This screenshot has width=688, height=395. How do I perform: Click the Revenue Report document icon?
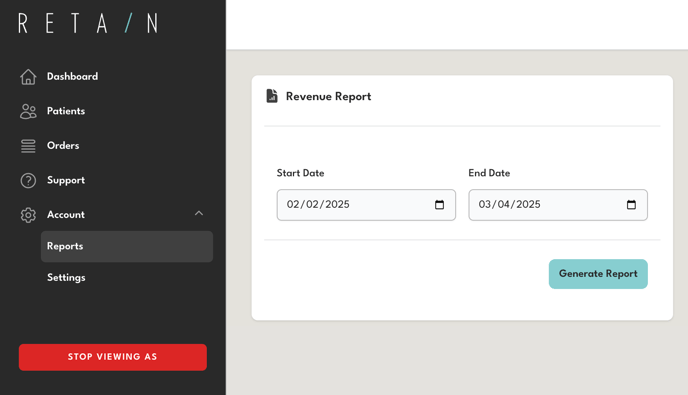272,96
